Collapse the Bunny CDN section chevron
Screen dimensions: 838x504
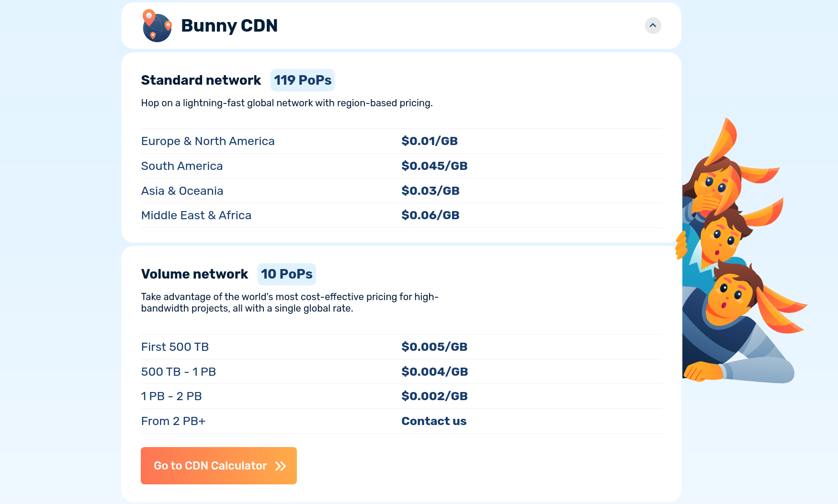click(653, 25)
